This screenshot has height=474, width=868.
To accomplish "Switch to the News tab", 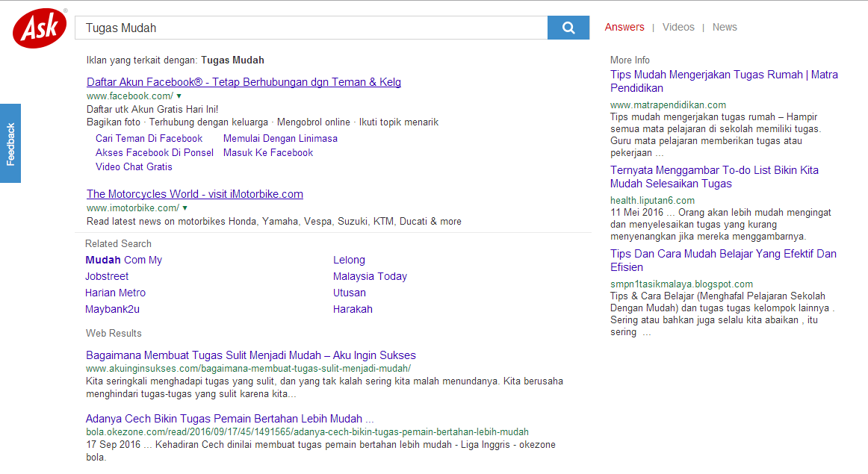I will click(x=725, y=27).
